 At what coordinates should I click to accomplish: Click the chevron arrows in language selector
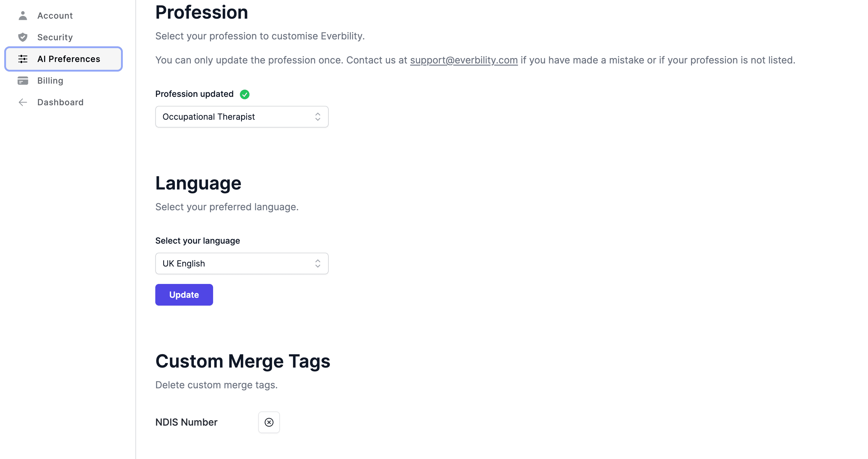318,263
